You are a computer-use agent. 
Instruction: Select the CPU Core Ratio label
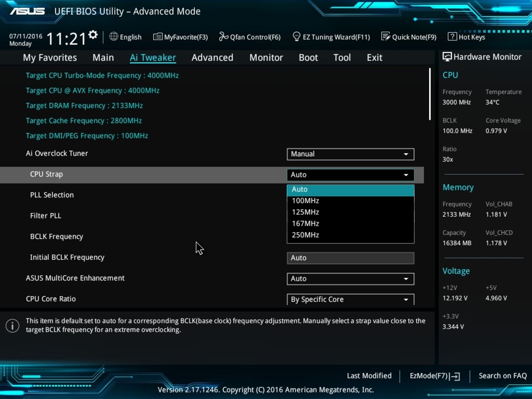coord(51,299)
